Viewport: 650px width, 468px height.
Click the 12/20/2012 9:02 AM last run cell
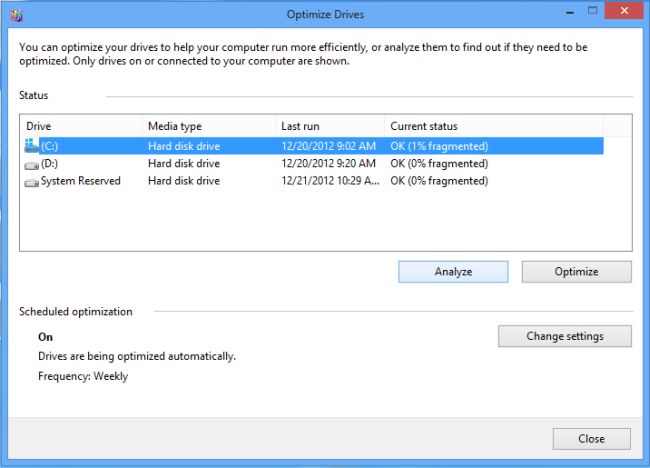(x=328, y=146)
